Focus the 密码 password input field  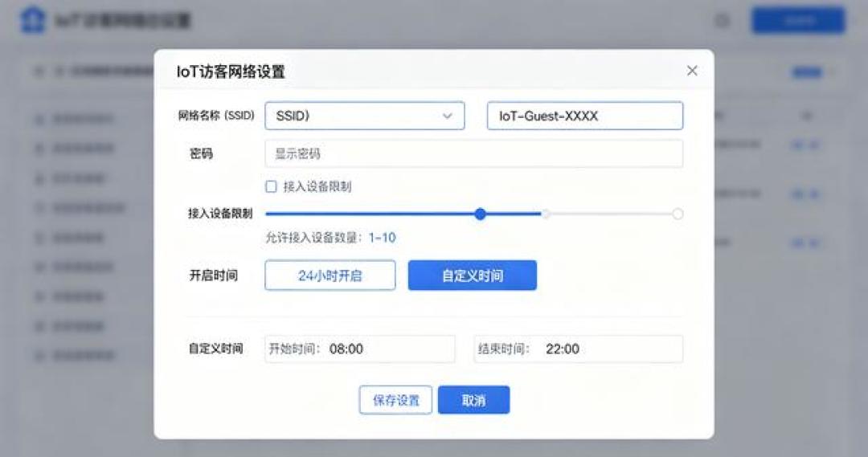click(x=474, y=153)
